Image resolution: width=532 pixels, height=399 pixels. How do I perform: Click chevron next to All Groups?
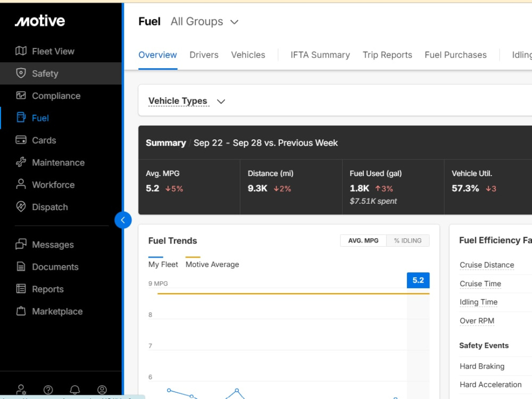(x=235, y=22)
